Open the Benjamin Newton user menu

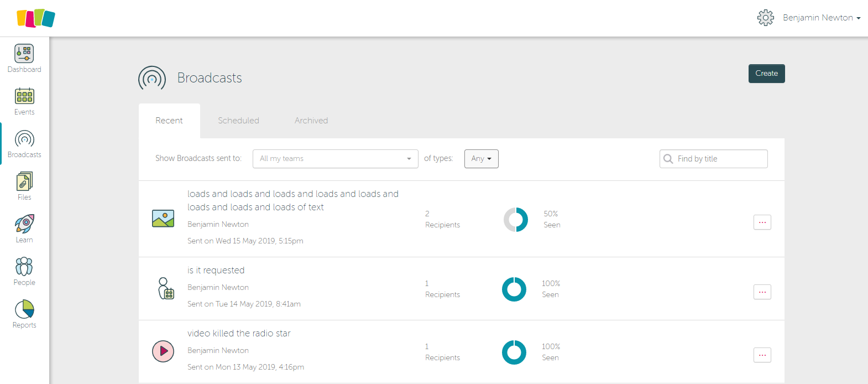(822, 18)
